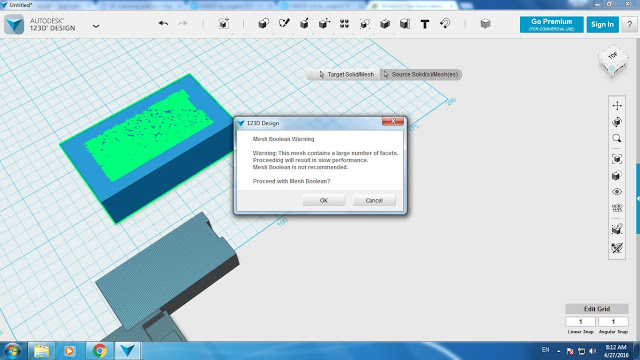Click the TOP face of view cube

(x=612, y=56)
